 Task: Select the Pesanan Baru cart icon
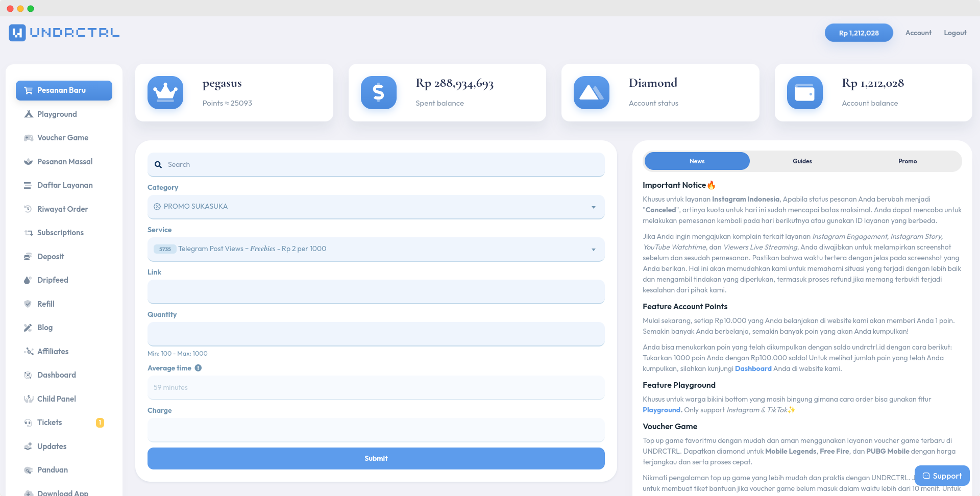pyautogui.click(x=28, y=90)
